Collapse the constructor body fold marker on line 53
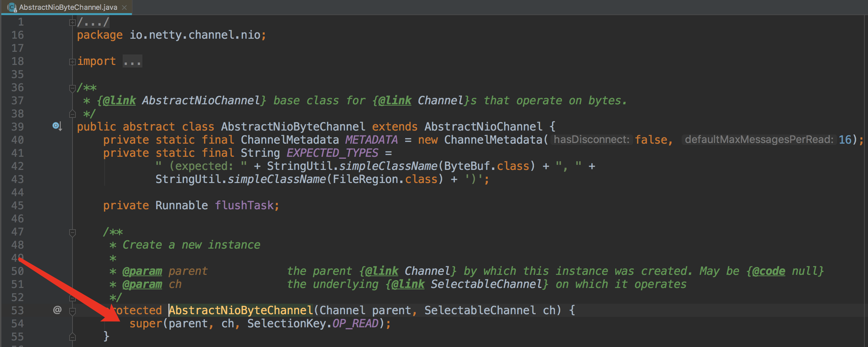 coord(72,311)
